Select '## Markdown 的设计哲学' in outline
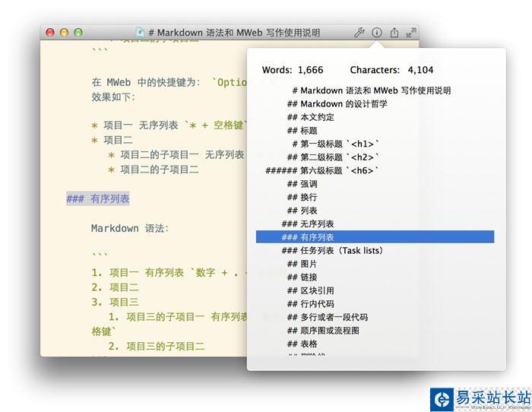This screenshot has height=412, width=532. (337, 104)
